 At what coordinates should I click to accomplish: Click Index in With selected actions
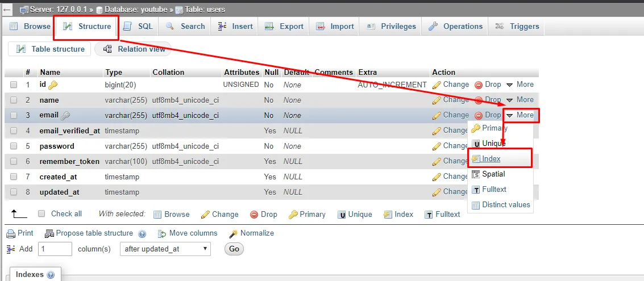click(398, 214)
